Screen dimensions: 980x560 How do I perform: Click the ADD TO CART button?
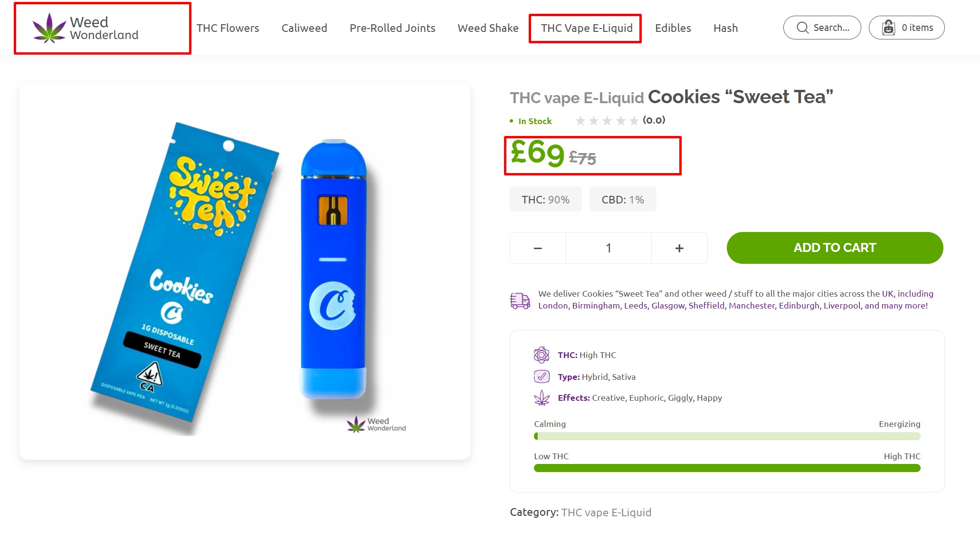point(835,248)
